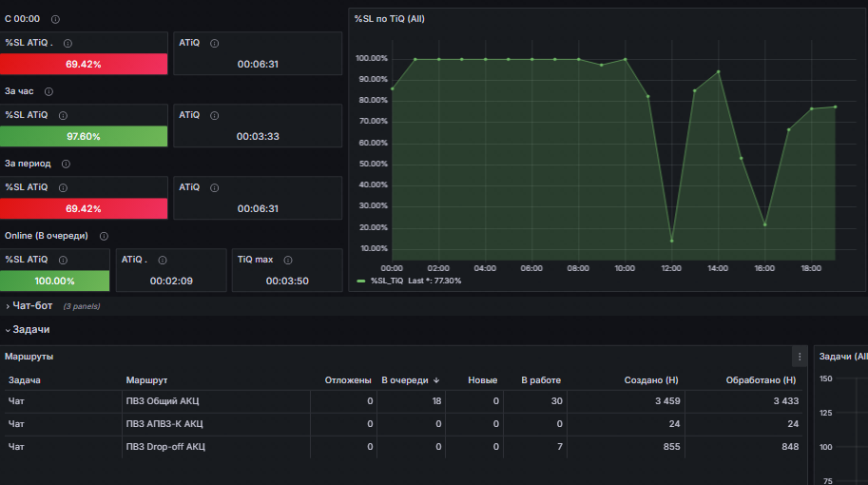Click info icon beside ATiQ 00:03:33 panel
This screenshot has height=485, width=868.
coord(214,116)
